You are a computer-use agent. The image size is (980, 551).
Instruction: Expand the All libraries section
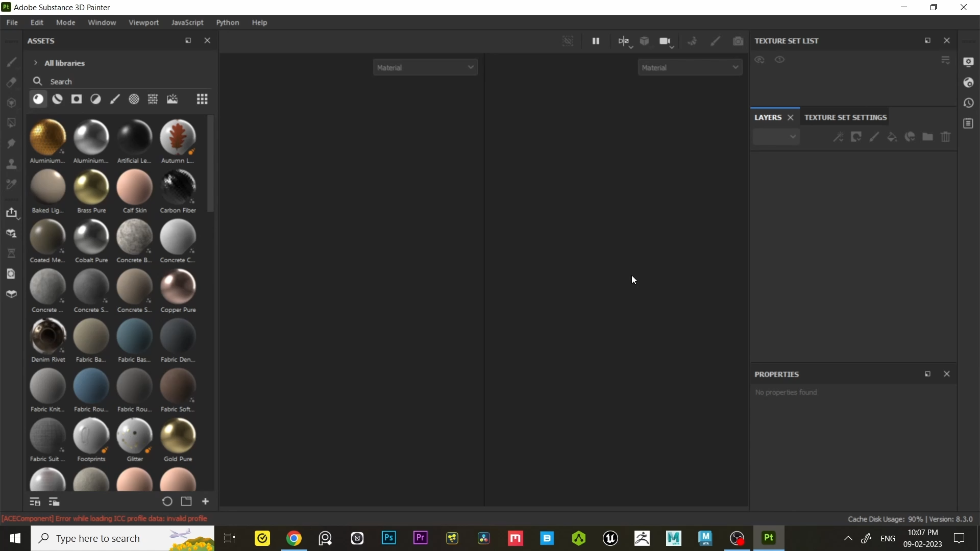(x=35, y=63)
